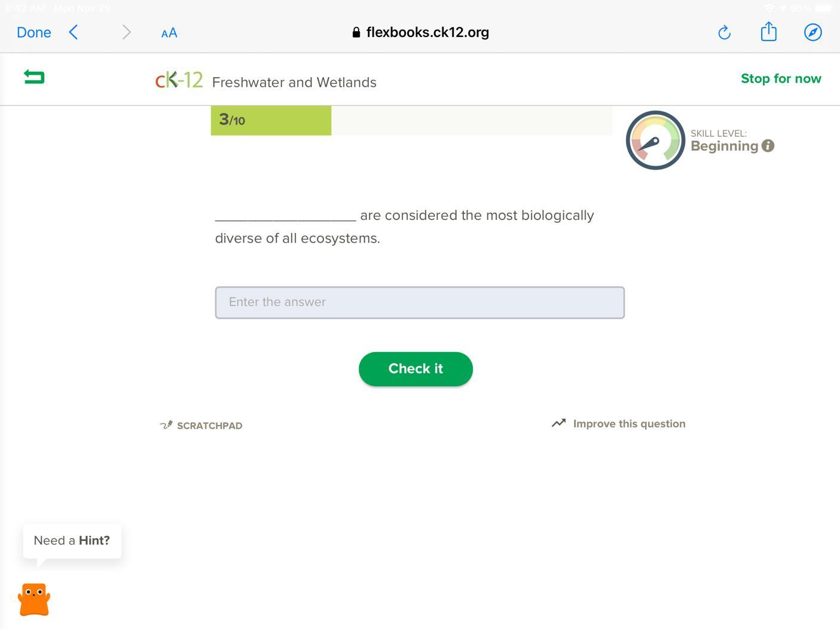Tap the green back arrow icon
This screenshot has width=840, height=630.
(34, 77)
